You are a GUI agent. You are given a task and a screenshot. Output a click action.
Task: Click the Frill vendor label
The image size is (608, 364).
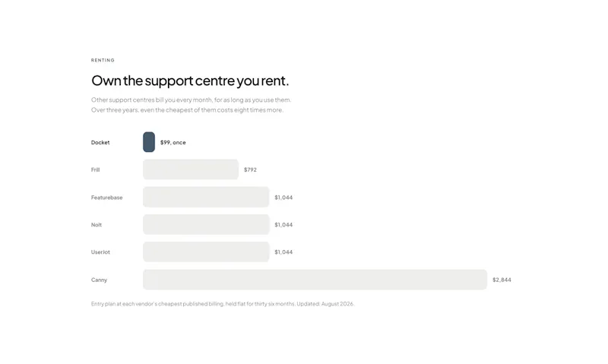coord(96,169)
